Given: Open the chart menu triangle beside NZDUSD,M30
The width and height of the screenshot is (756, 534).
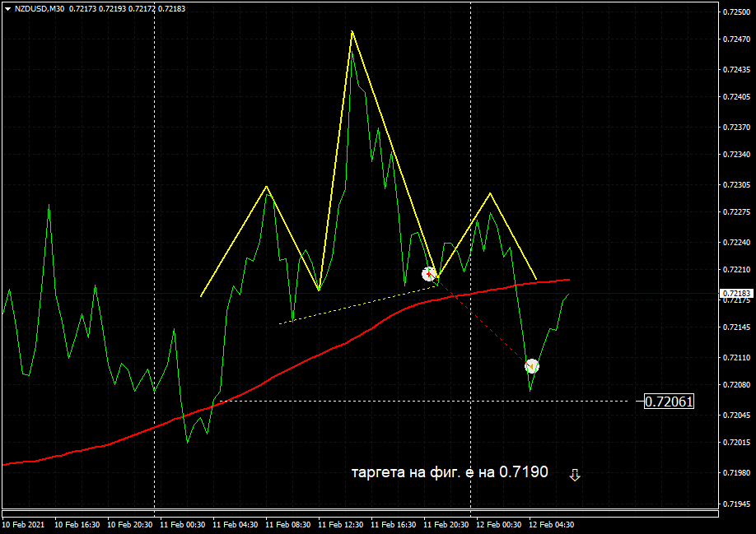Looking at the screenshot, I should 7,9.
